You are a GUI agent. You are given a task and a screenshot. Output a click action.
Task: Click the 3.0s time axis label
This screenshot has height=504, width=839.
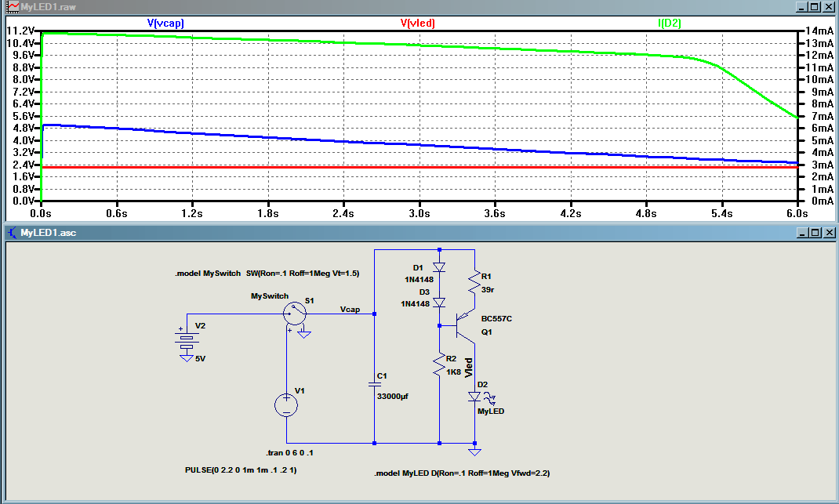tap(419, 213)
